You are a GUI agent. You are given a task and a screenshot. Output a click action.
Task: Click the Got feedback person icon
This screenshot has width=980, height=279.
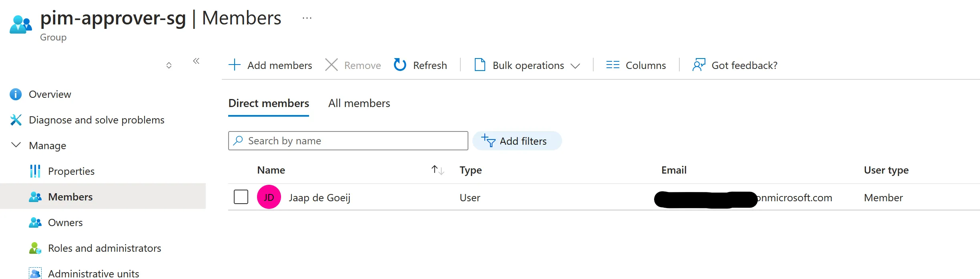pos(699,65)
